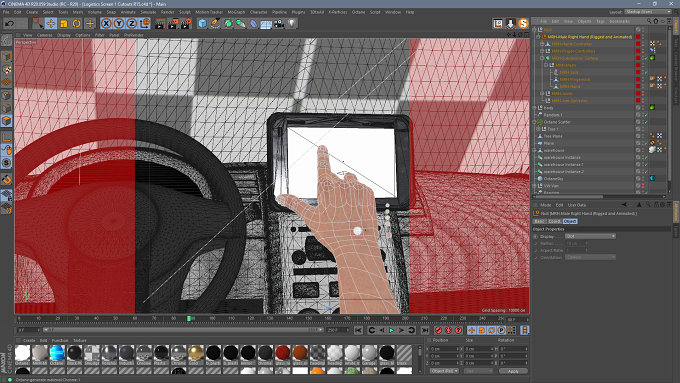Viewport: 680px width, 383px height.
Task: Toggle the Z axis lock
Action: [x=132, y=23]
